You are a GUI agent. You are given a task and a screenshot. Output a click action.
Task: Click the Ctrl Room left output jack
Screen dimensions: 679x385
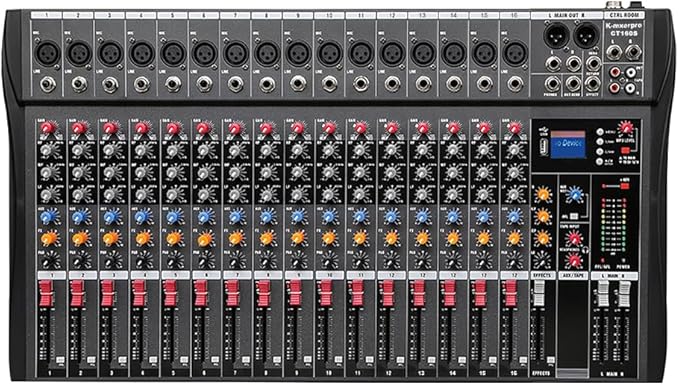click(614, 53)
